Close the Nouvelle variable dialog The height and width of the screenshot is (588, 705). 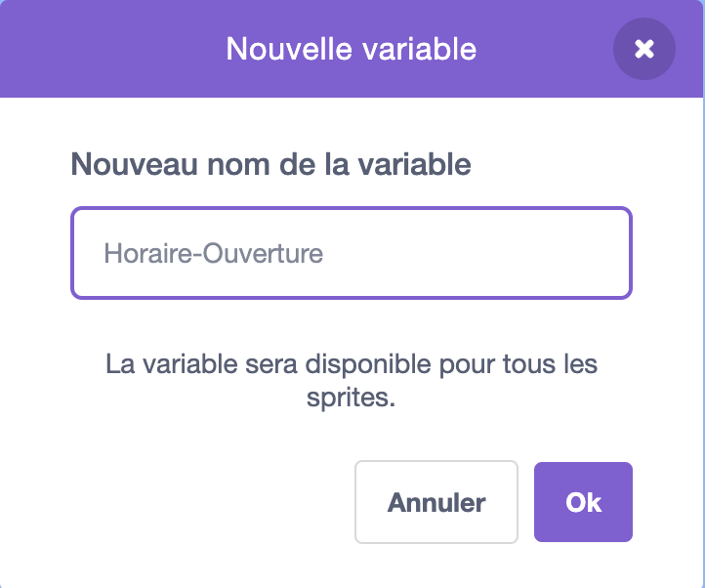coord(643,49)
